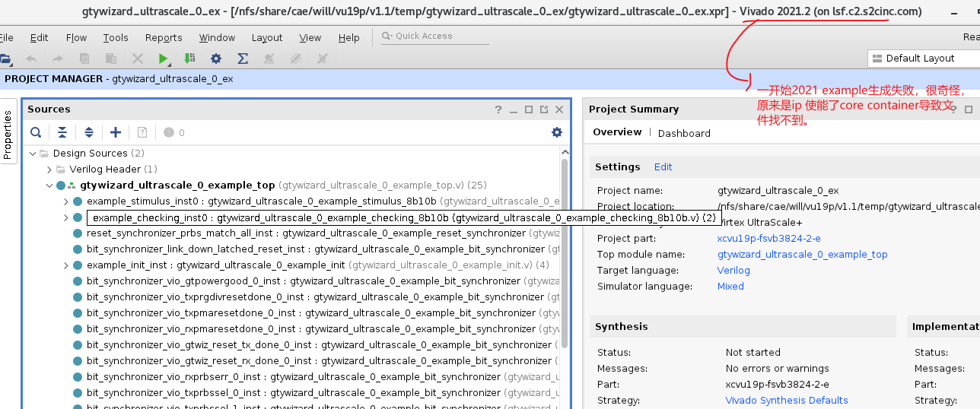Click Vivado Synthesis Defaults strategy link
980x409 pixels.
(x=787, y=401)
